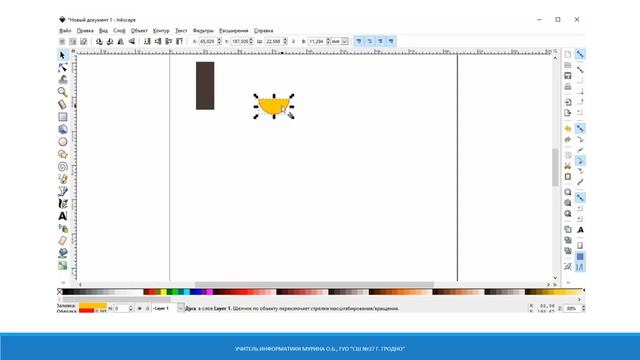Flip selected object vertically
The width and height of the screenshot is (640, 360).
pyautogui.click(x=131, y=41)
